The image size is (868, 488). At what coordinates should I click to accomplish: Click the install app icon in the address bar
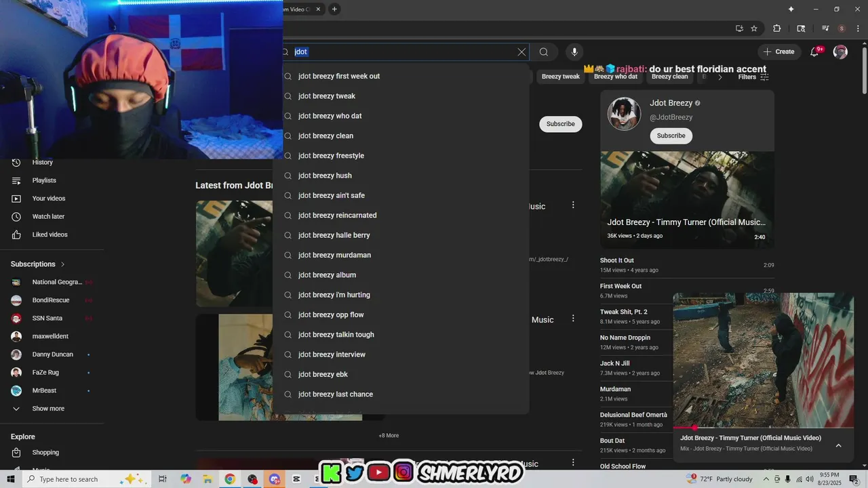click(739, 28)
